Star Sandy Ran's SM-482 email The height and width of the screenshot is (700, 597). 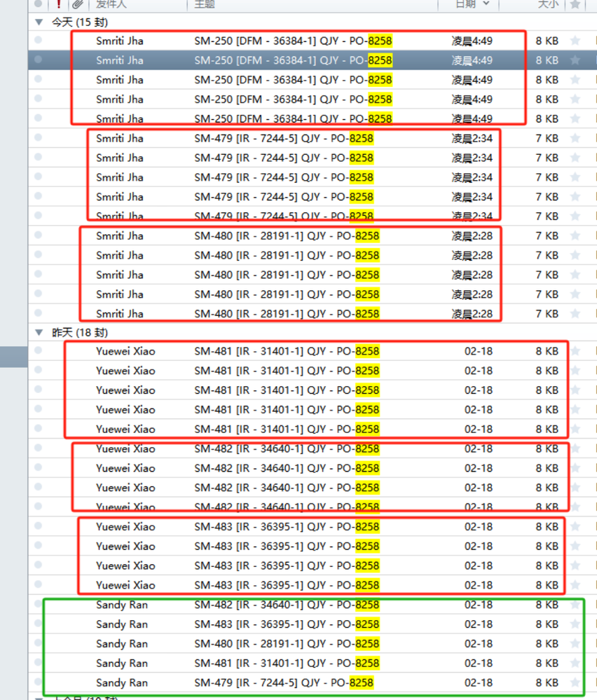pyautogui.click(x=575, y=605)
